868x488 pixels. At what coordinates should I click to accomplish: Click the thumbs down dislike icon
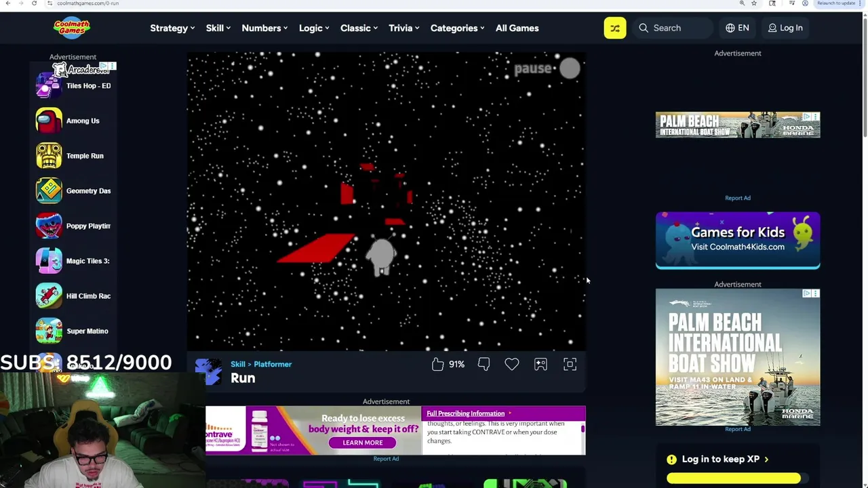(x=484, y=365)
